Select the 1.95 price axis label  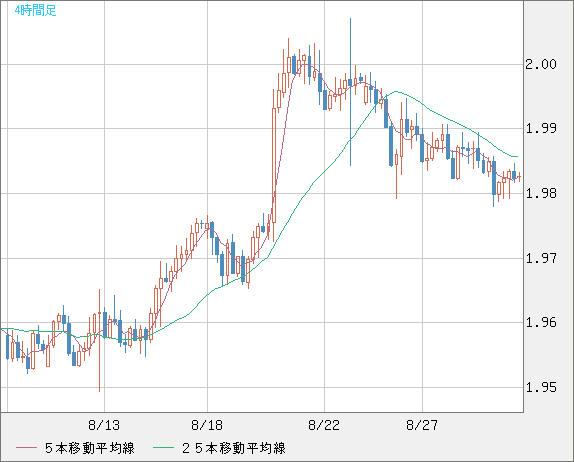[541, 387]
